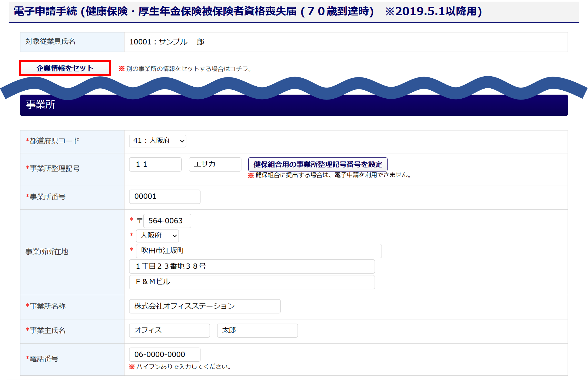The width and height of the screenshot is (588, 380).
Task: Click the page title 電子申請手続 heading
Action: 247,11
